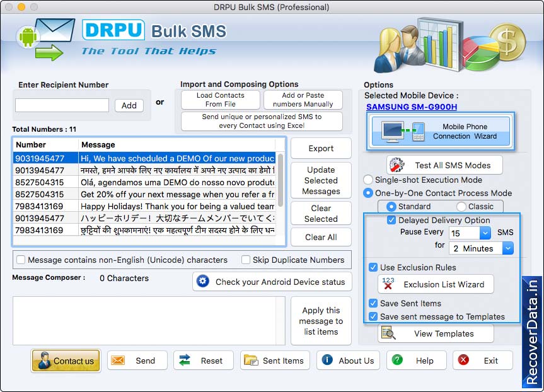Click the Message column header
Image resolution: width=544 pixels, height=392 pixels.
[x=177, y=145]
